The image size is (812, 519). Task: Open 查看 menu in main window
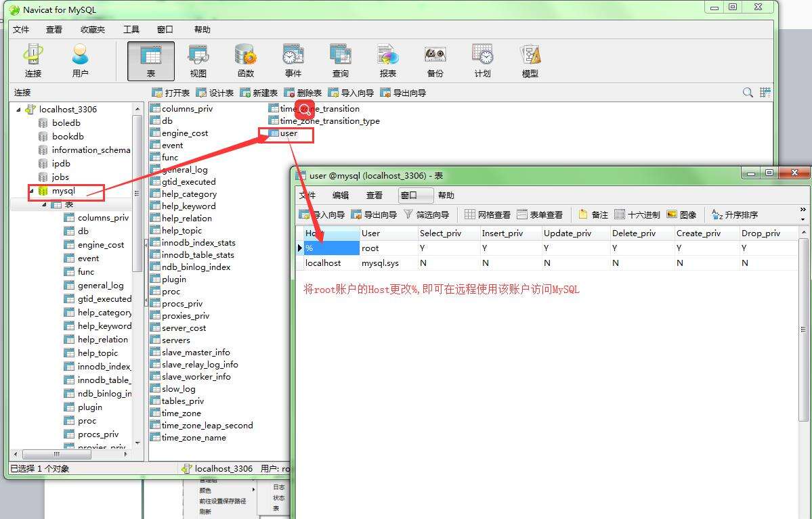pos(54,30)
